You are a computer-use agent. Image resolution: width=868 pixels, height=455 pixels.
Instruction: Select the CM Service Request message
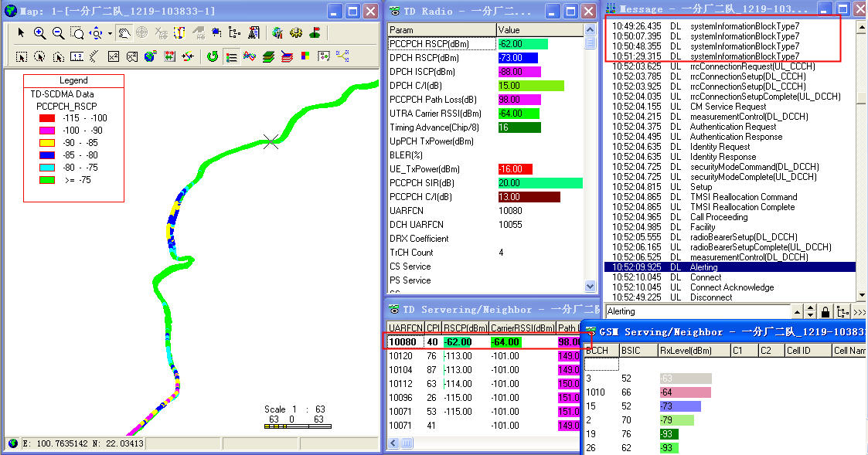click(730, 107)
